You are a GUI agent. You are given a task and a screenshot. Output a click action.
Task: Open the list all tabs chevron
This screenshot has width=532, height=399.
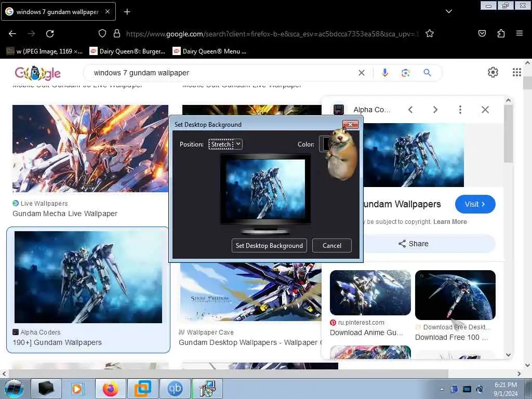tap(448, 11)
